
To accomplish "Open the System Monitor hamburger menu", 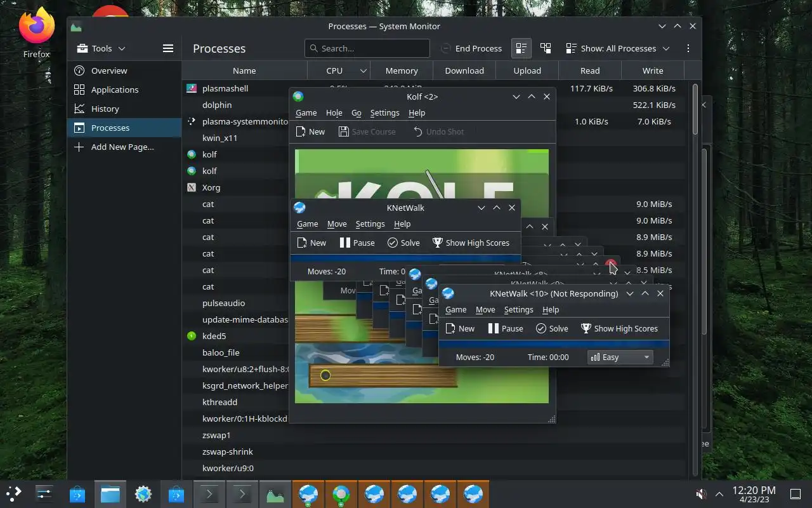I will coord(168,48).
